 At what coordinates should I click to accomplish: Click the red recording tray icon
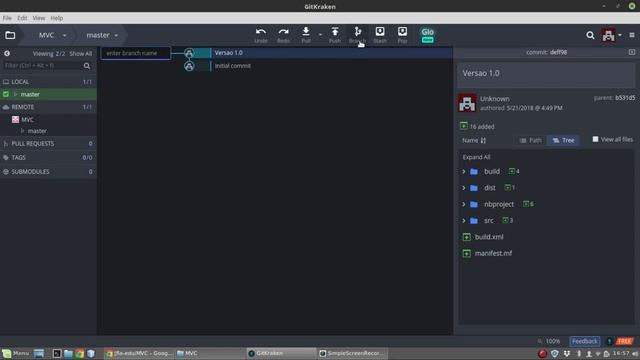pos(542,353)
